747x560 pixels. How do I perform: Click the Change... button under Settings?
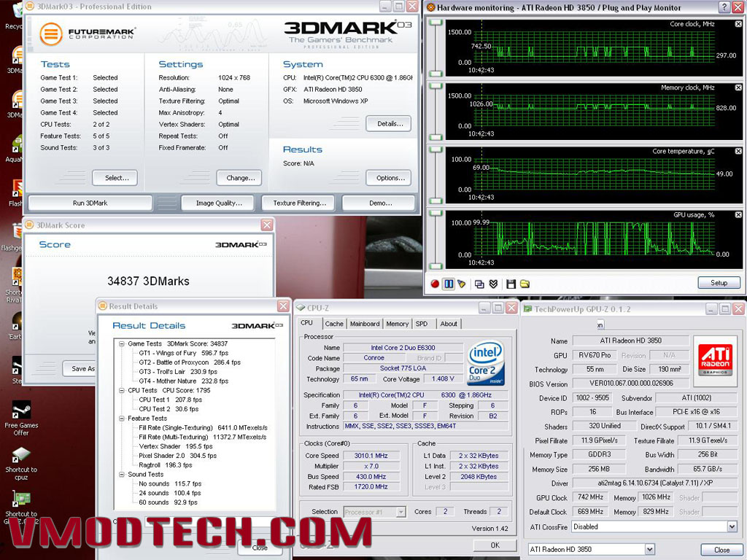click(x=239, y=178)
